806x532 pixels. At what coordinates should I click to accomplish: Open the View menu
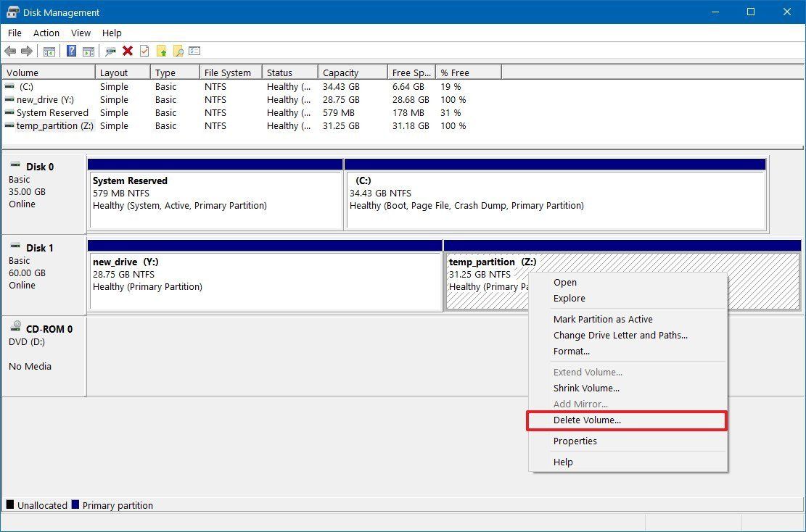point(80,33)
